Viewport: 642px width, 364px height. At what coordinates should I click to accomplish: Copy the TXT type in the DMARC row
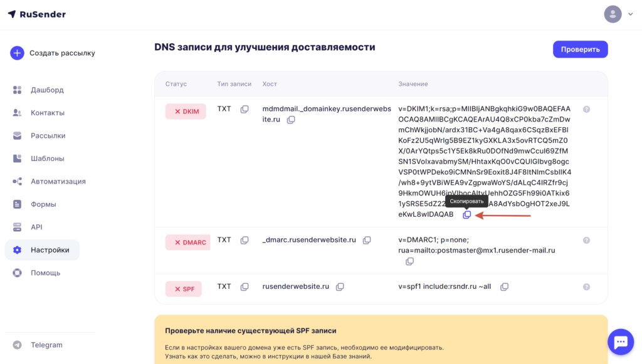point(245,240)
